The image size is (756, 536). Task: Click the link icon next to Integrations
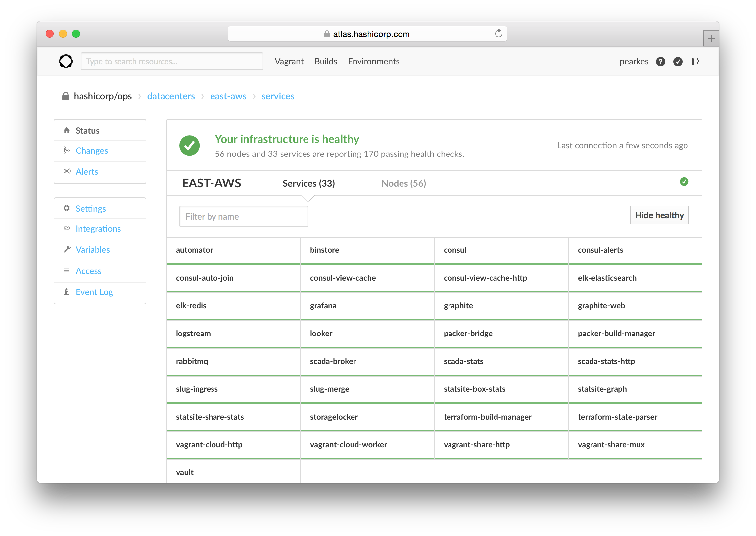pyautogui.click(x=67, y=228)
